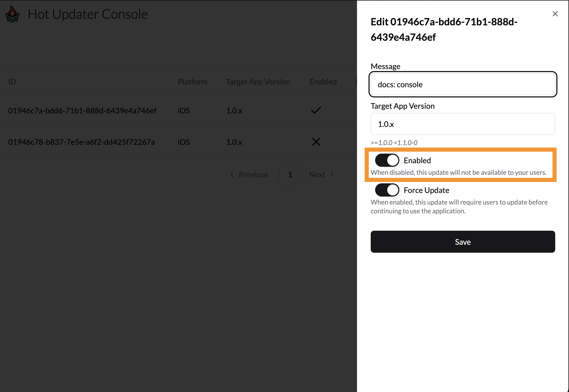The width and height of the screenshot is (569, 392).
Task: Click the Platform column header
Action: (x=192, y=82)
